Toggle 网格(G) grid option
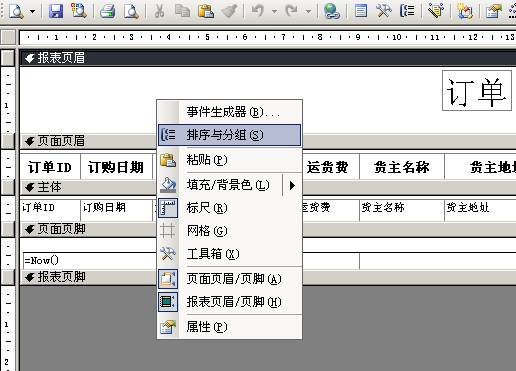The width and height of the screenshot is (516, 371). click(x=230, y=231)
